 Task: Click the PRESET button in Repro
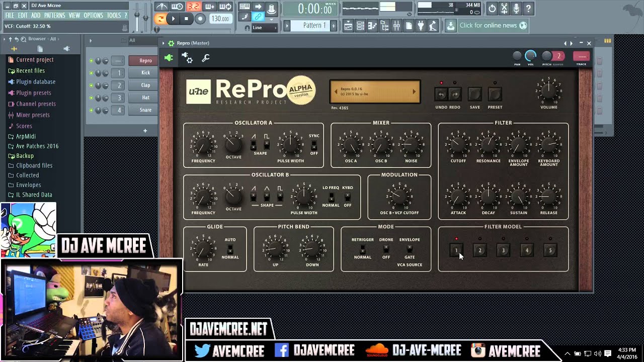(x=495, y=94)
